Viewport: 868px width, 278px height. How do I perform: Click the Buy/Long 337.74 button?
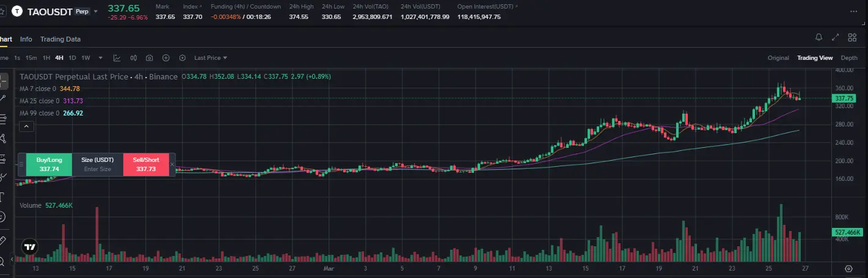49,164
